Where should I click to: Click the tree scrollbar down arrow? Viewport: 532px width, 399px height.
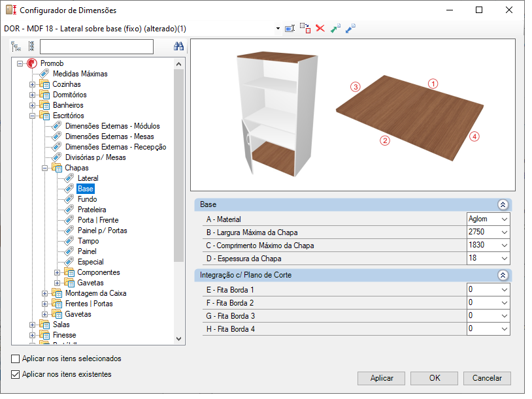(179, 339)
